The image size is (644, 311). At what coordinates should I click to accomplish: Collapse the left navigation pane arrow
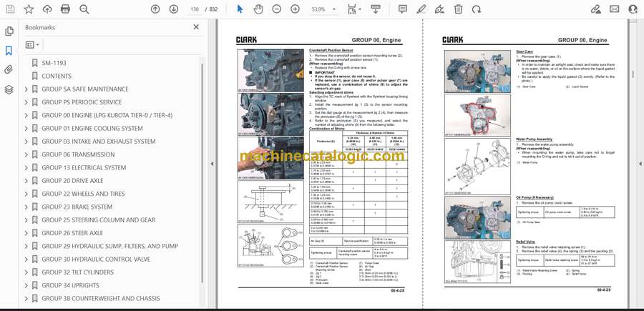coord(212,163)
